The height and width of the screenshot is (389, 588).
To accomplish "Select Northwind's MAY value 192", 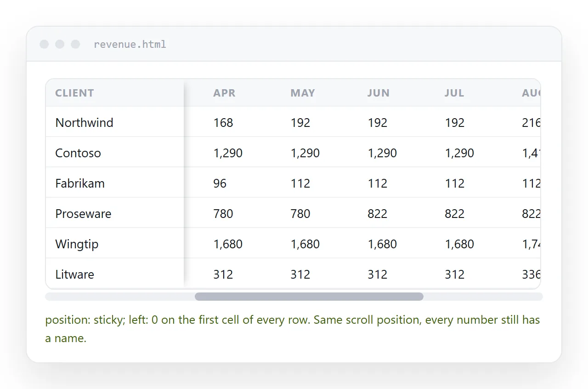I will [300, 123].
